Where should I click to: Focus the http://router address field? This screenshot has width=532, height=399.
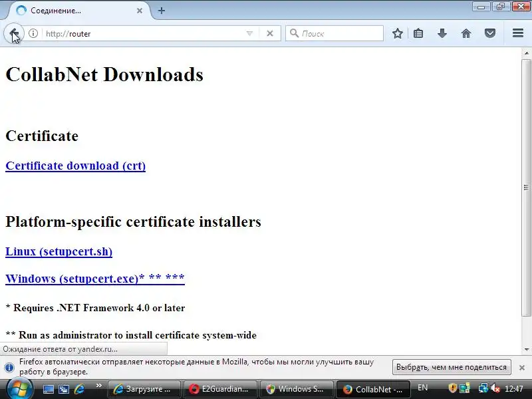[x=142, y=34]
